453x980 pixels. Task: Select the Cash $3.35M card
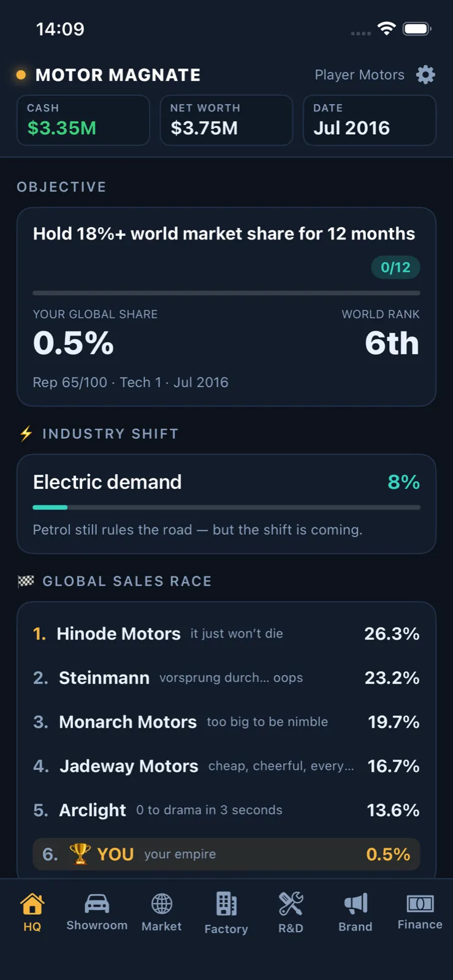[x=83, y=120]
